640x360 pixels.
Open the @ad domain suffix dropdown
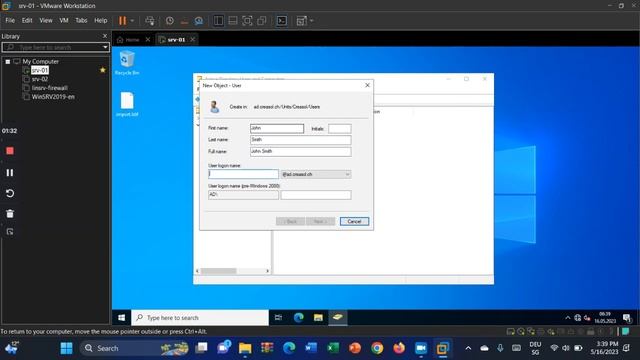pos(316,174)
